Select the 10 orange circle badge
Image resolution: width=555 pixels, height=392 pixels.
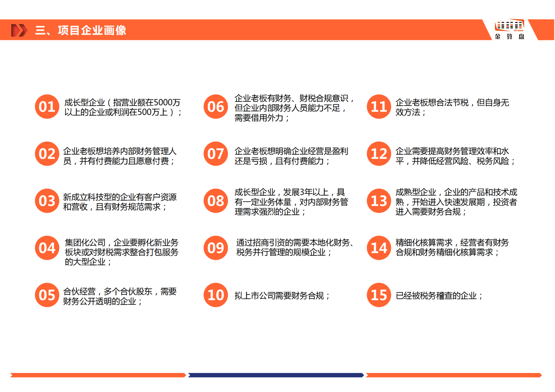pos(216,295)
